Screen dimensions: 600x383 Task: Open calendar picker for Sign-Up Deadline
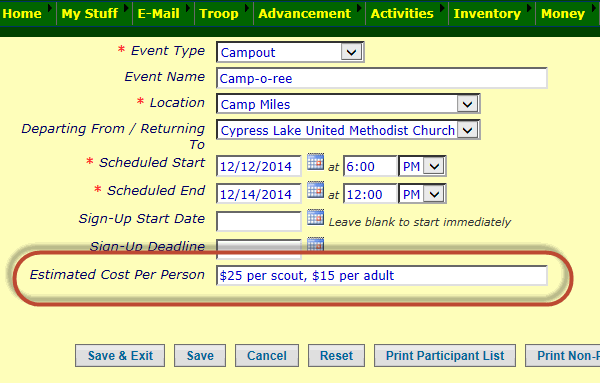[x=315, y=244]
